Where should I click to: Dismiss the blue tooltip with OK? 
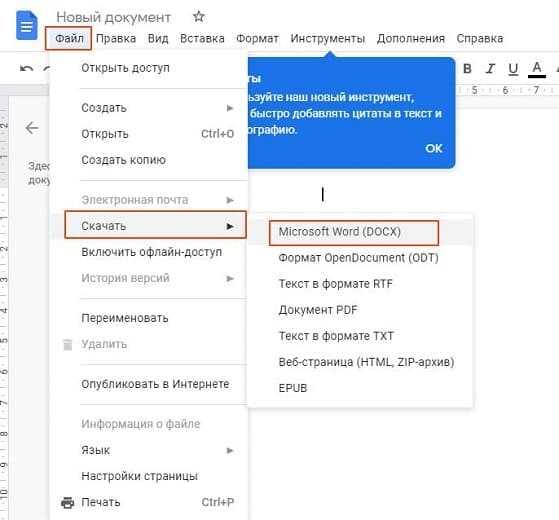tap(434, 148)
